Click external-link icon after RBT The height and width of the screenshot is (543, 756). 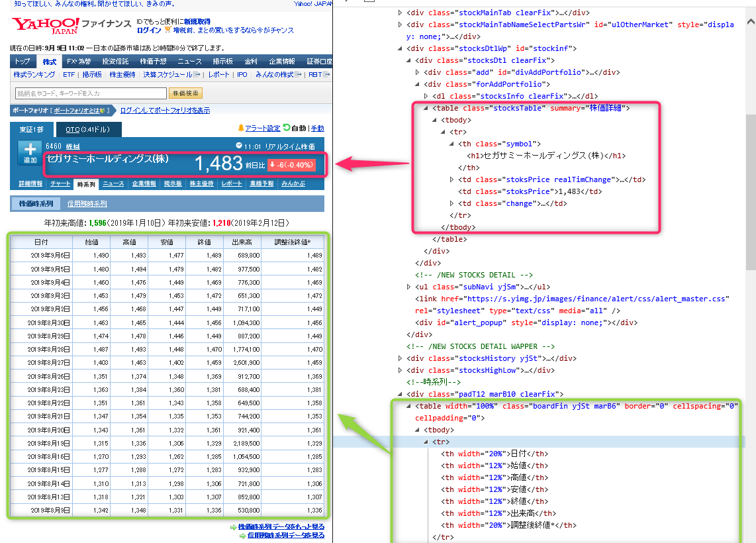[x=326, y=75]
